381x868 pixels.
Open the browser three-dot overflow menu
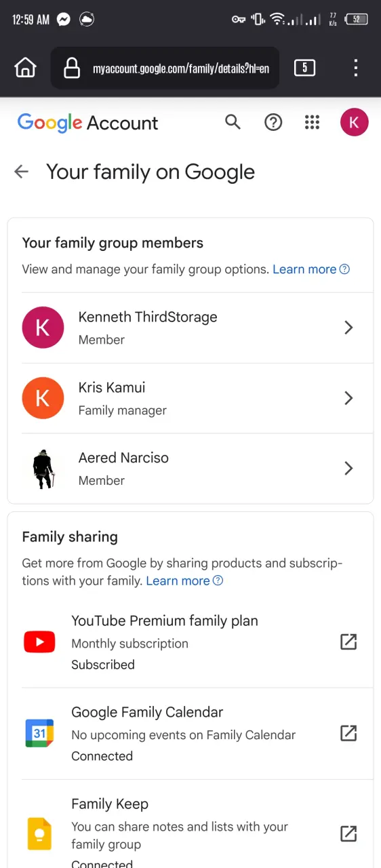[x=356, y=68]
